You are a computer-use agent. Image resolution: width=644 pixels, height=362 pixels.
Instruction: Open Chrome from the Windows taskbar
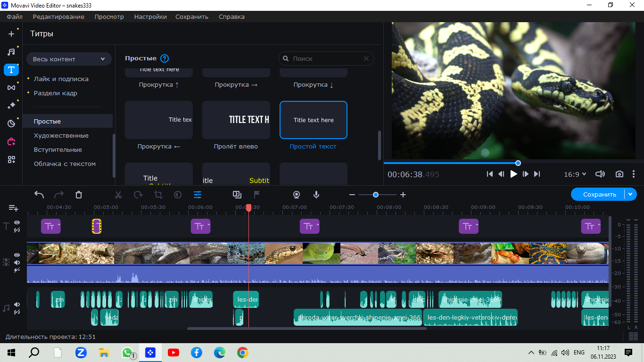[243, 352]
